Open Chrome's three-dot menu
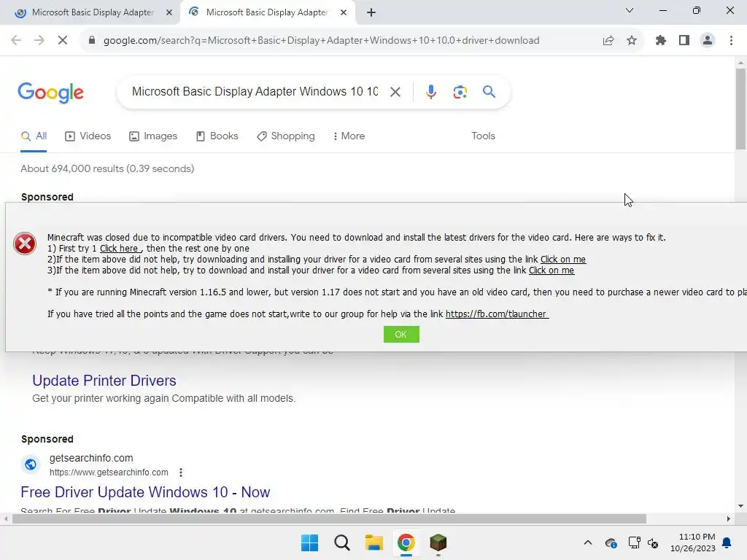 click(x=731, y=41)
